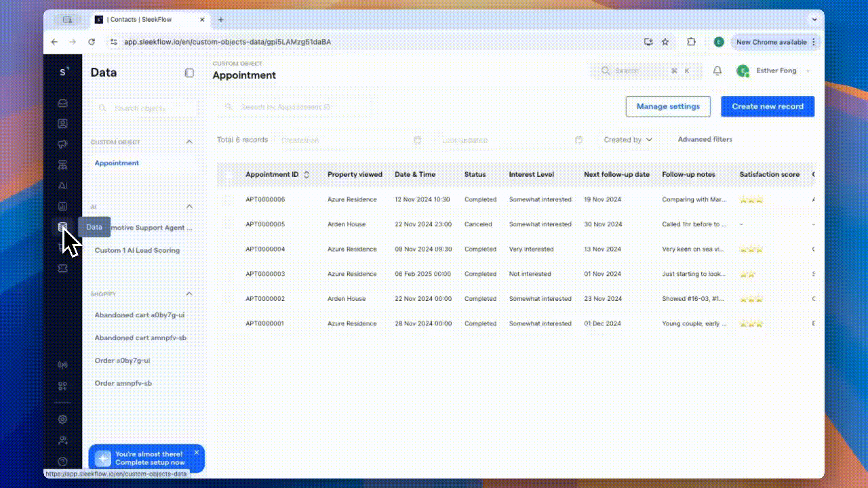The width and height of the screenshot is (868, 488).
Task: Click the Create new record button
Action: (x=767, y=106)
